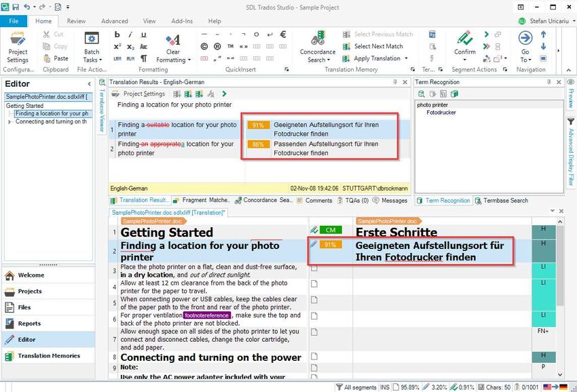The width and height of the screenshot is (577, 392).
Task: Open Batch Tasks dropdown arrow
Action: pyautogui.click(x=100, y=60)
